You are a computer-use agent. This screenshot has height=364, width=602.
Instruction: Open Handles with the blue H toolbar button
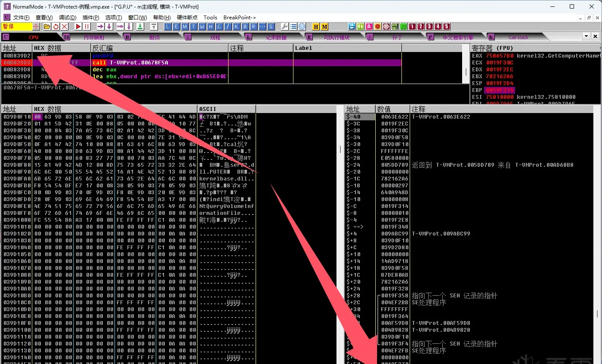coord(211,27)
